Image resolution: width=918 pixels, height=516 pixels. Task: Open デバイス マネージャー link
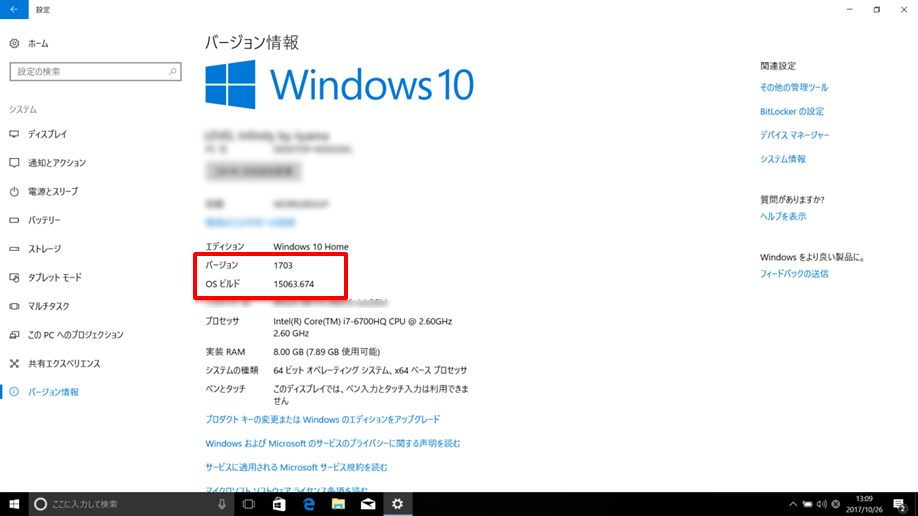[794, 135]
